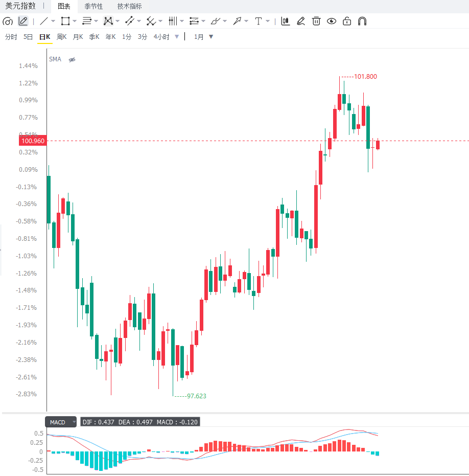Click the text annotation tool
This screenshot has width=469, height=476.
(x=259, y=21)
